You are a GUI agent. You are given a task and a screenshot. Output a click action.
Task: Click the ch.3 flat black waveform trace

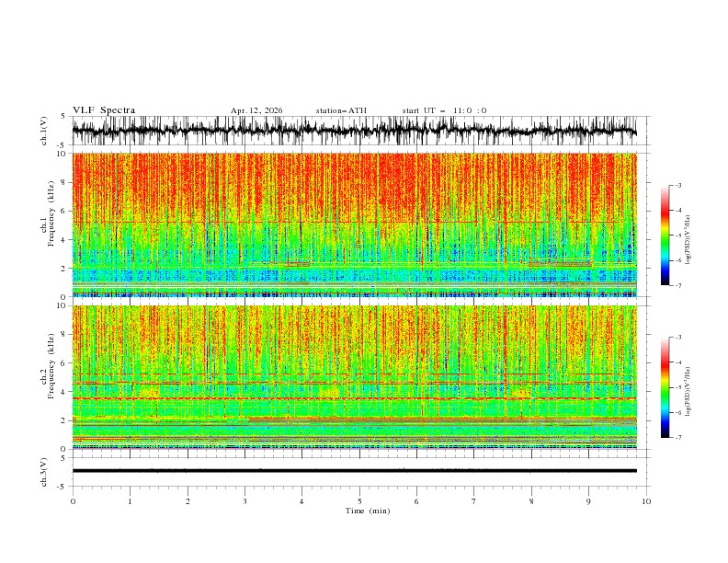pyautogui.click(x=354, y=471)
